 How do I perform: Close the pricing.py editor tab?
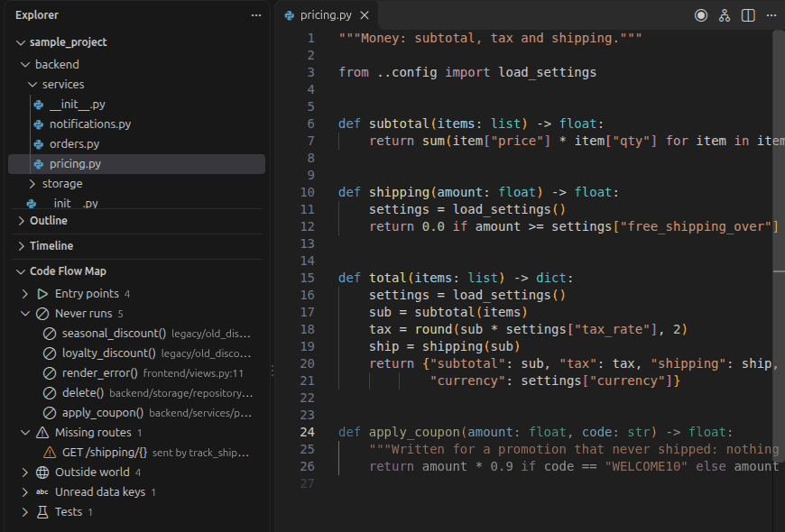point(365,15)
